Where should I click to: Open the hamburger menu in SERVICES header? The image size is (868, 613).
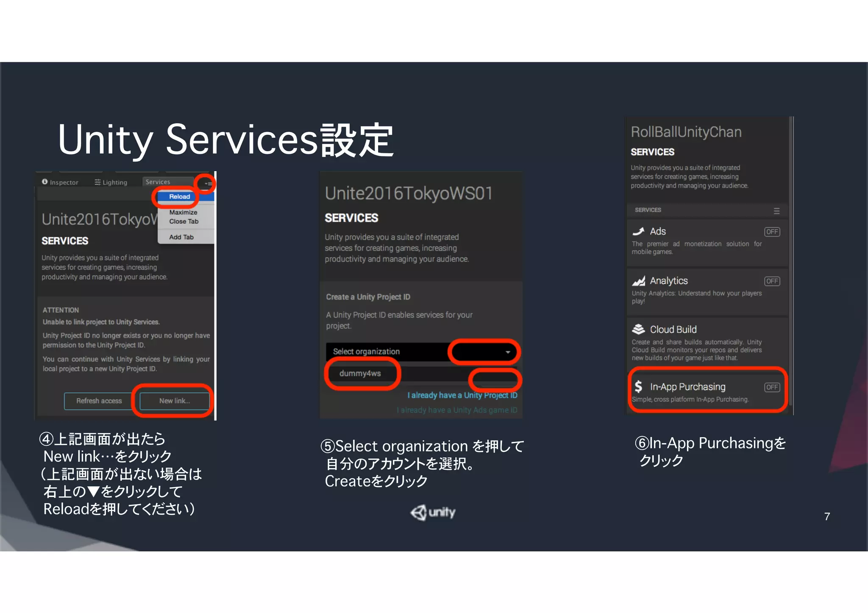[776, 211]
